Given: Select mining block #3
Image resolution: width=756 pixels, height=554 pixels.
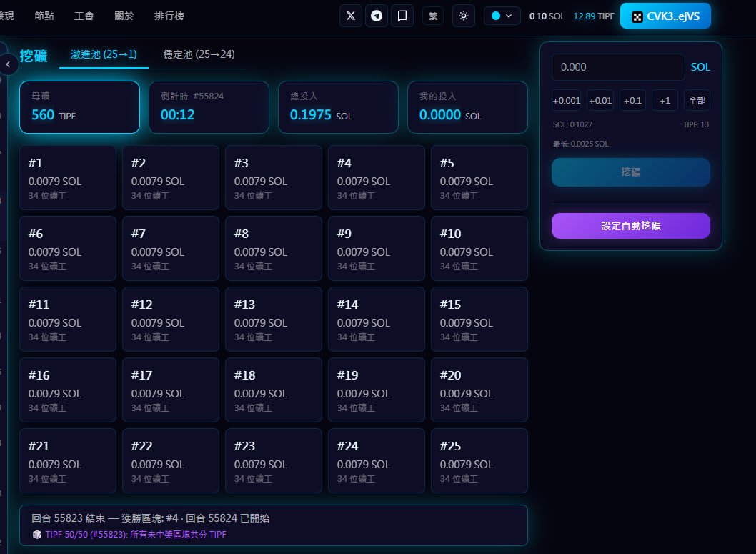Looking at the screenshot, I should 274,178.
